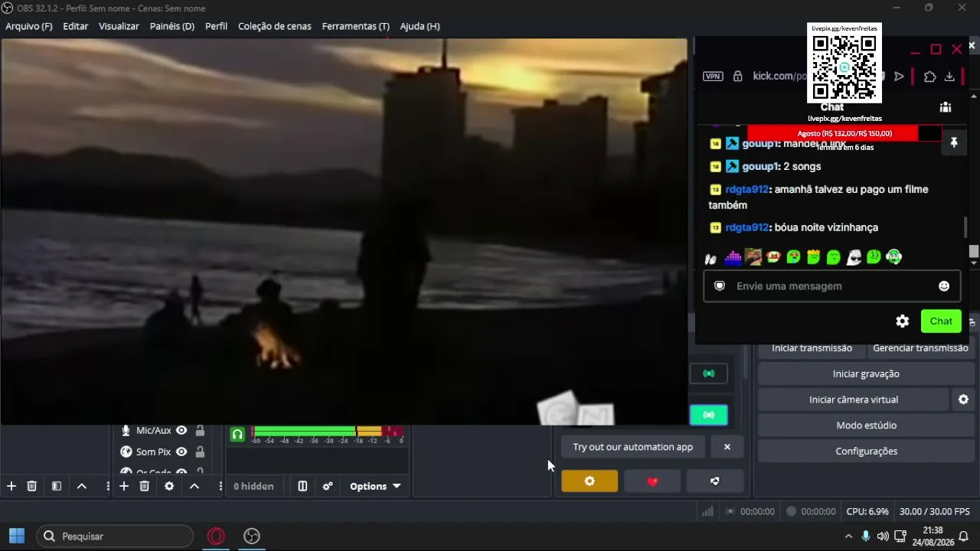
Task: Open the Visualizar menu
Action: point(119,26)
